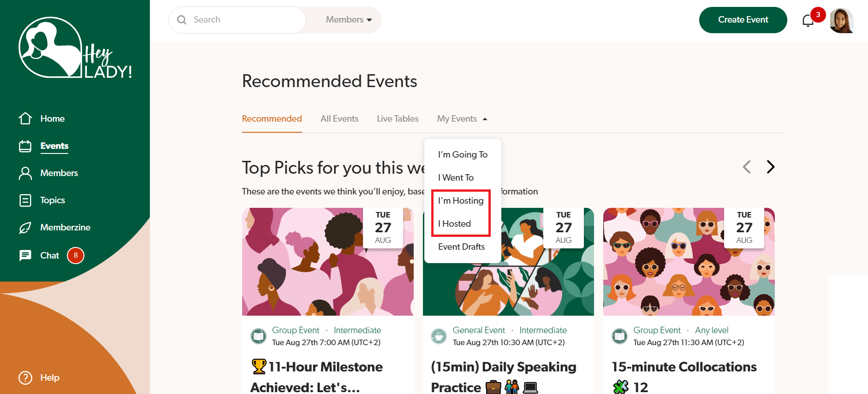The image size is (868, 394).
Task: Select I'm Hosting from the menu
Action: (x=461, y=200)
